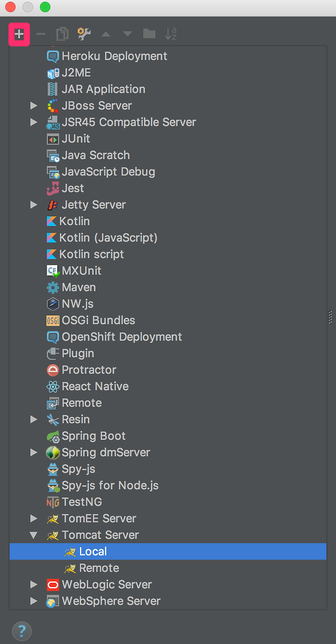The height and width of the screenshot is (644, 336).
Task: Click the Move Up arrow in toolbar
Action: (106, 34)
